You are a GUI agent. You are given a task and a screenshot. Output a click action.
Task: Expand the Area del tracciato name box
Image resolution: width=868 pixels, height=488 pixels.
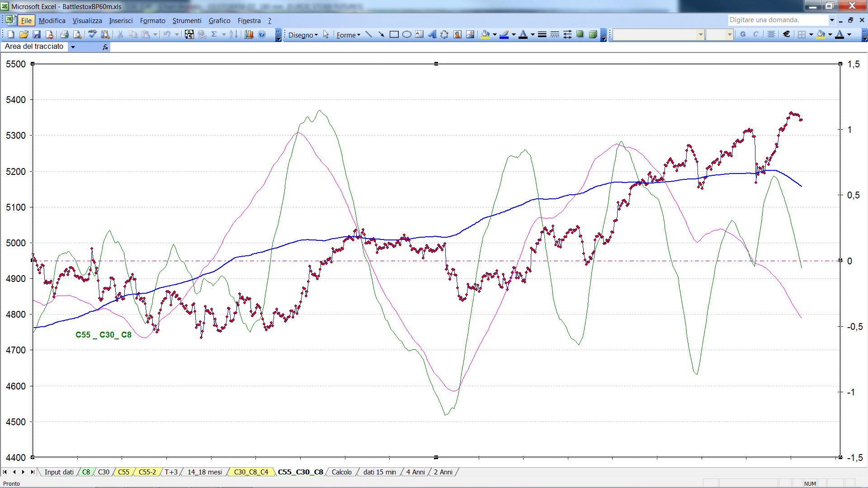[x=73, y=47]
